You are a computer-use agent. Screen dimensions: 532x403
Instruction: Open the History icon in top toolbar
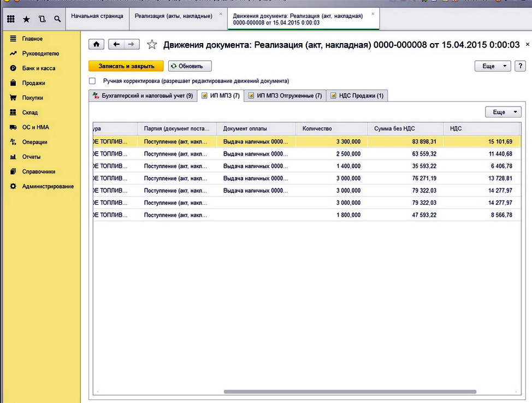coord(42,19)
